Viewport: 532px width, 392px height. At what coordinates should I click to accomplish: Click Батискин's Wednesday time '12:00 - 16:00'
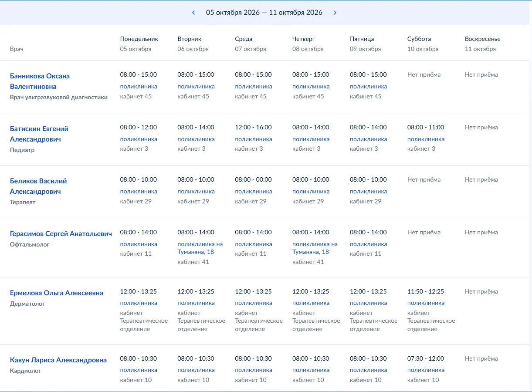(x=254, y=127)
